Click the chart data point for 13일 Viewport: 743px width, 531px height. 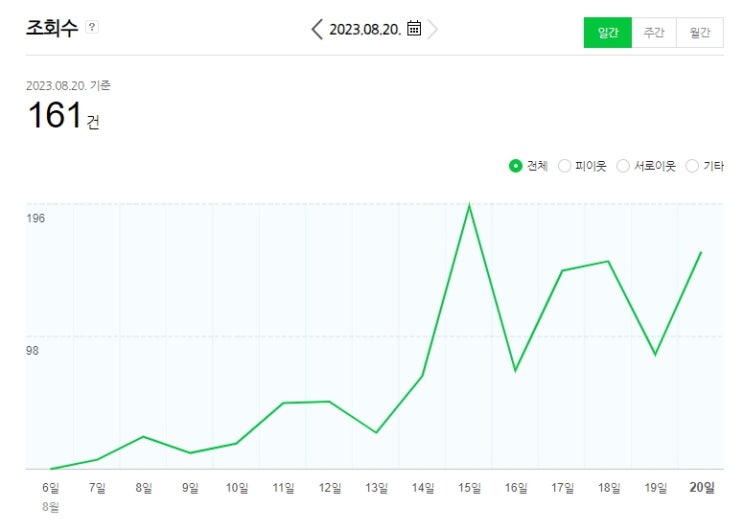pyautogui.click(x=376, y=432)
